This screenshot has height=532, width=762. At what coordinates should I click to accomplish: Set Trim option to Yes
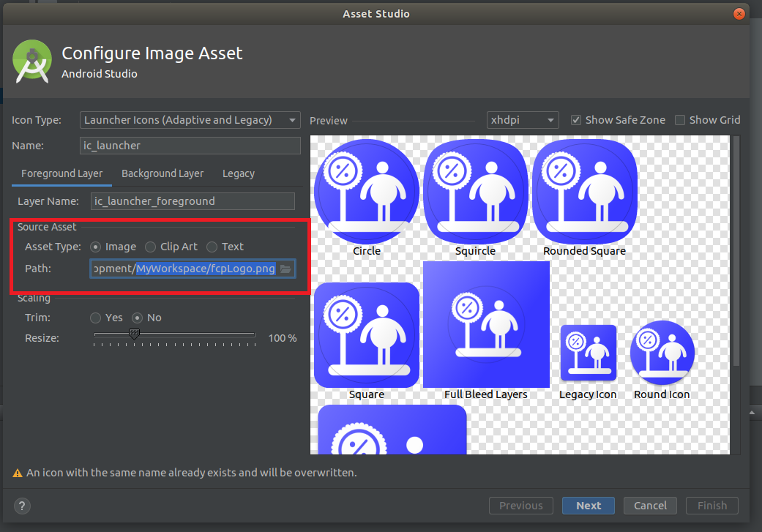click(x=95, y=318)
